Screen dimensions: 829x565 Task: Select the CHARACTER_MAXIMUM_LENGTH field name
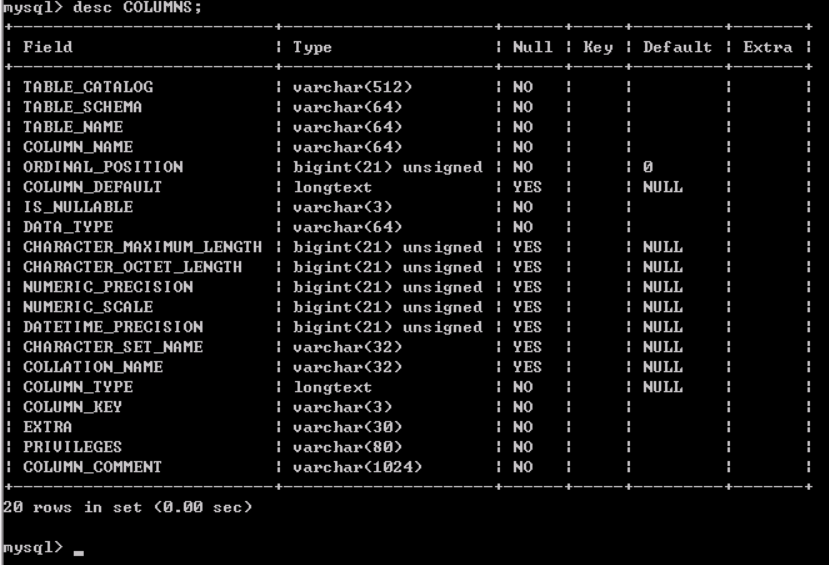point(143,247)
